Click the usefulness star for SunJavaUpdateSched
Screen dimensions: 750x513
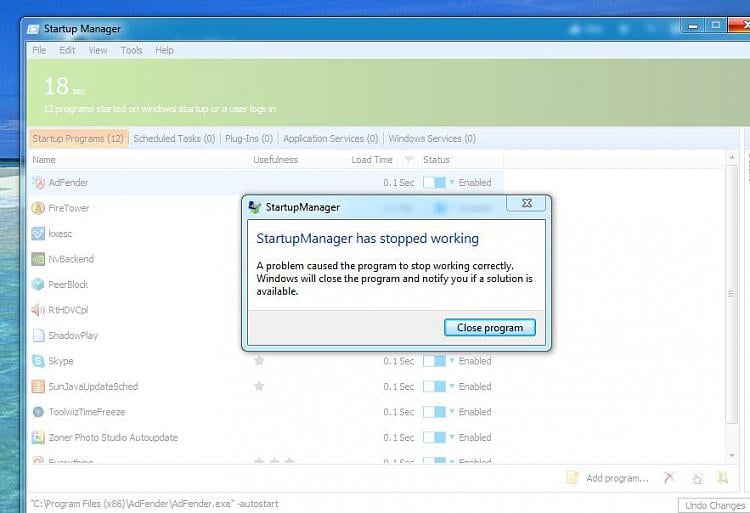coord(259,386)
